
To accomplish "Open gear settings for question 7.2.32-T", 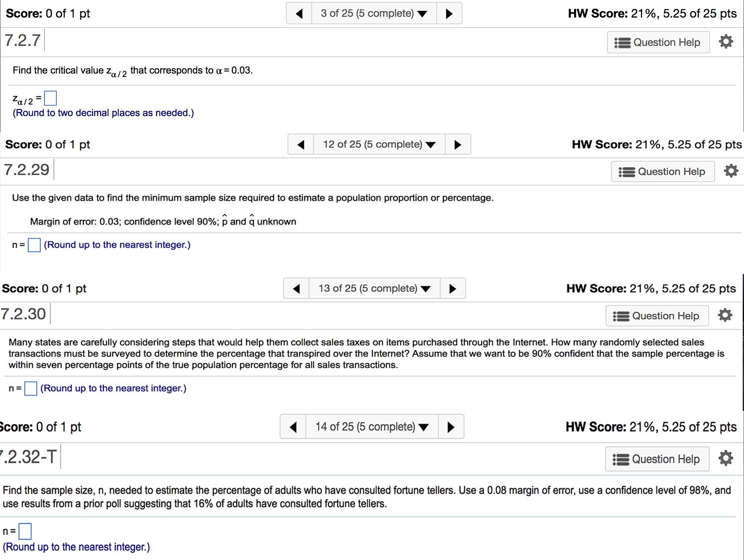I will click(x=725, y=458).
